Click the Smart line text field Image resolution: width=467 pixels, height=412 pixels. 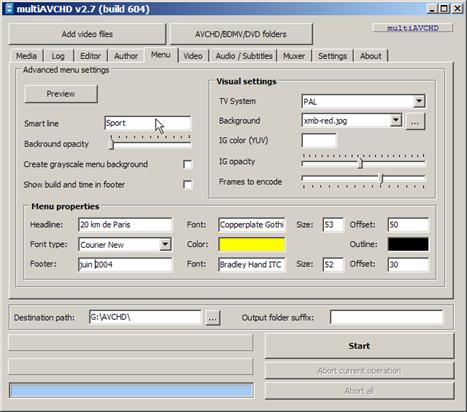(148, 123)
